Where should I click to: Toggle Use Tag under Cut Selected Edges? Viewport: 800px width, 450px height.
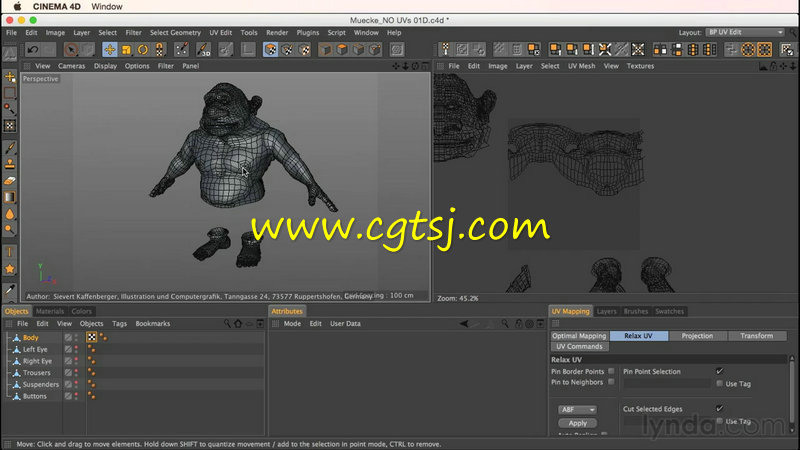click(x=719, y=421)
